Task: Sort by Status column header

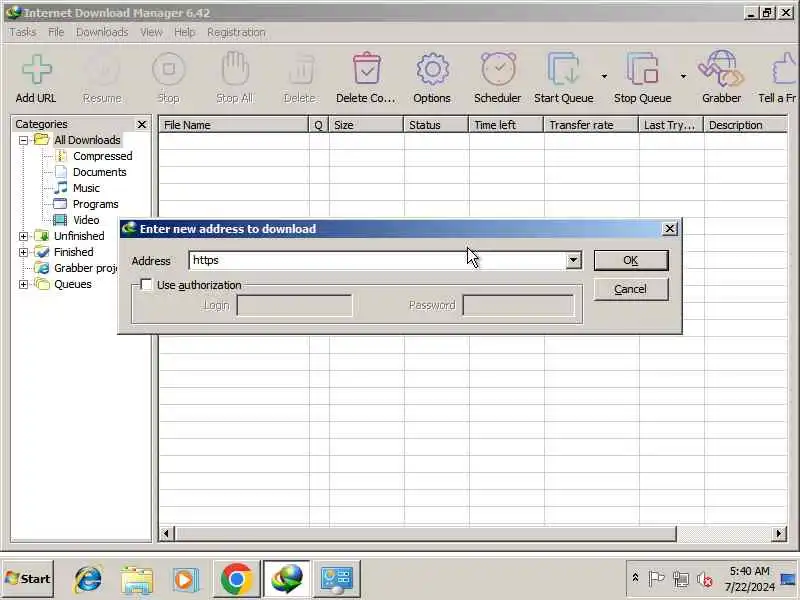Action: 436,125
